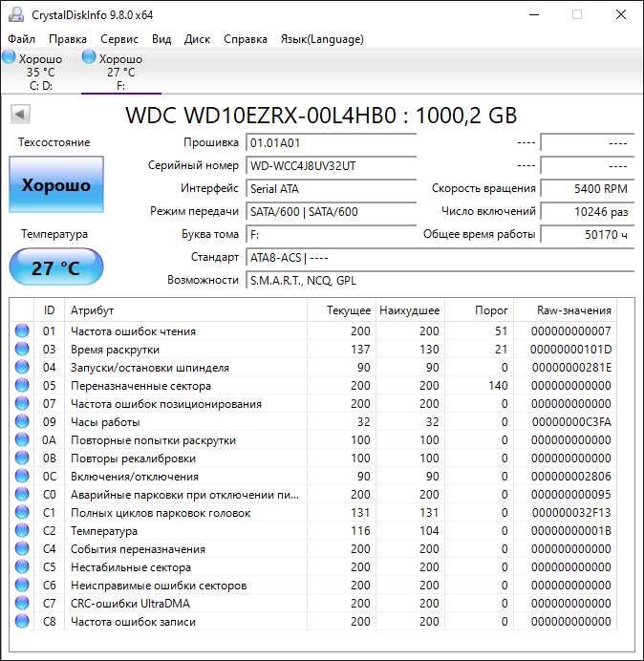
Task: Open the Справка menu
Action: click(246, 39)
